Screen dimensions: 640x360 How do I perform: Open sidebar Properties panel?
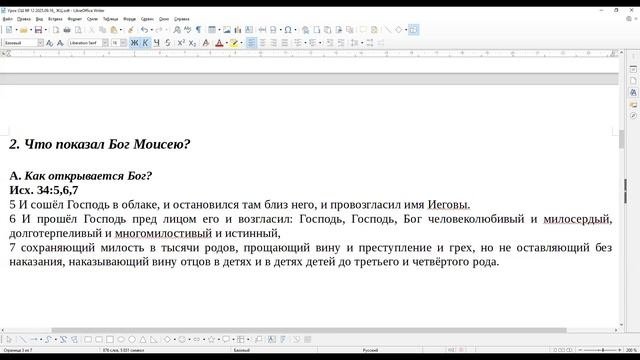point(633,69)
